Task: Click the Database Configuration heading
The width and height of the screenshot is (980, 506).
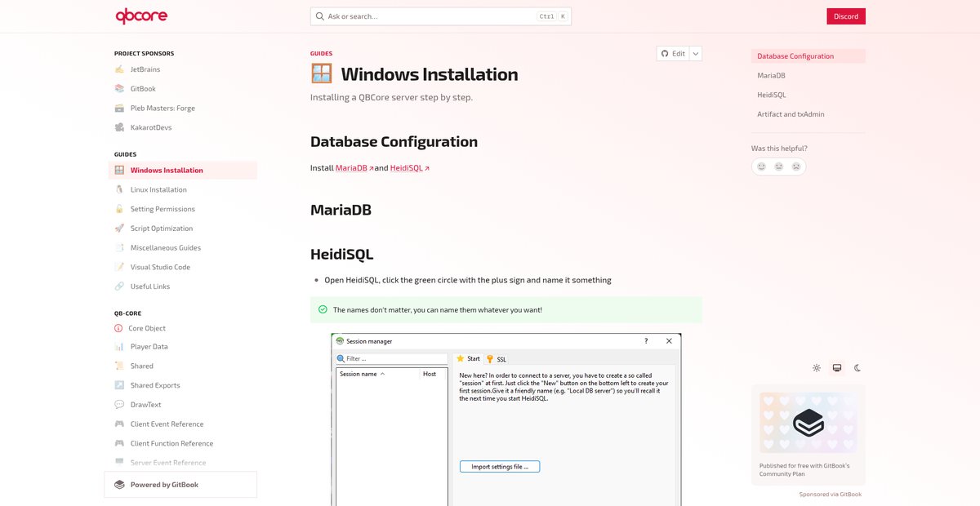Action: (394, 142)
